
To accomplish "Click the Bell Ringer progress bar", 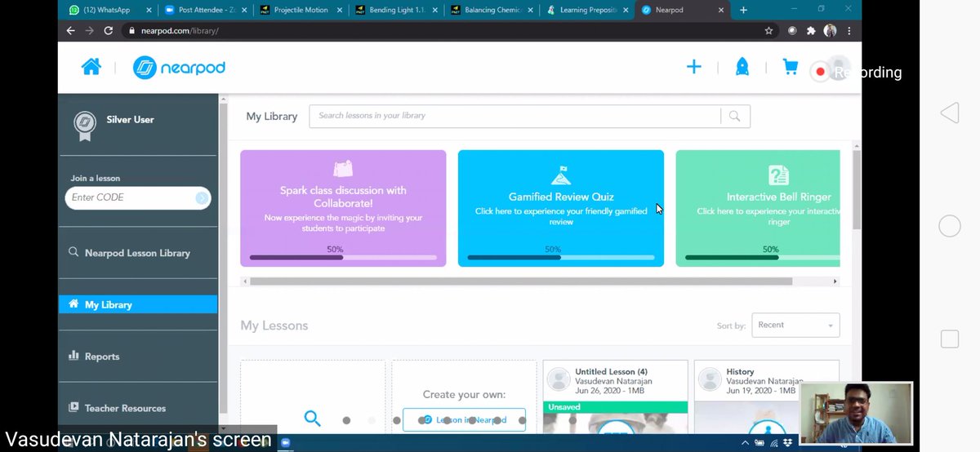I will click(x=762, y=257).
